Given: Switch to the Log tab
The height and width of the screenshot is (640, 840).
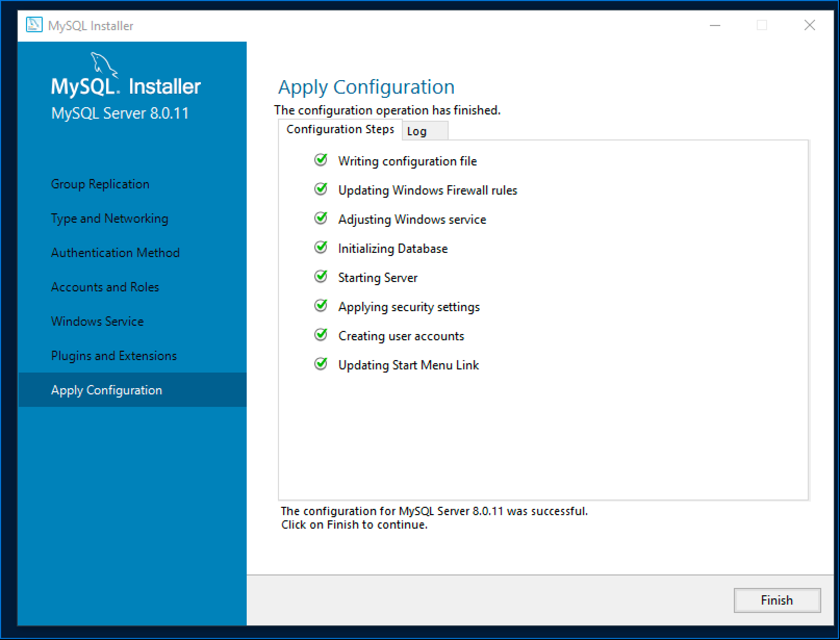Looking at the screenshot, I should click(x=417, y=131).
